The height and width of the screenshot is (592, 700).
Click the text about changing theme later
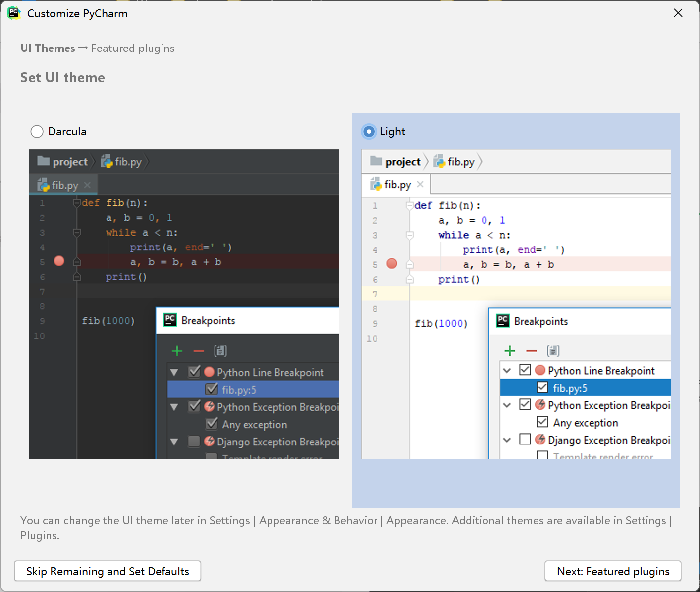pos(346,528)
